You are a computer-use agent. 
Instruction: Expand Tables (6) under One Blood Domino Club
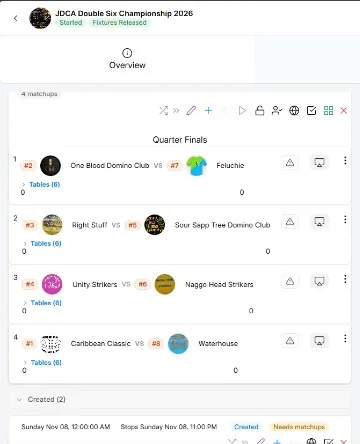44,184
